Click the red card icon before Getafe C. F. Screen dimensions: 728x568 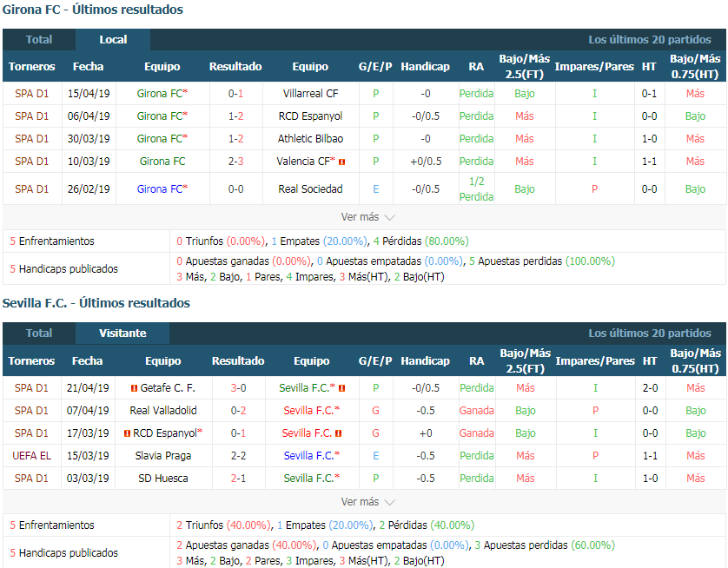134,388
